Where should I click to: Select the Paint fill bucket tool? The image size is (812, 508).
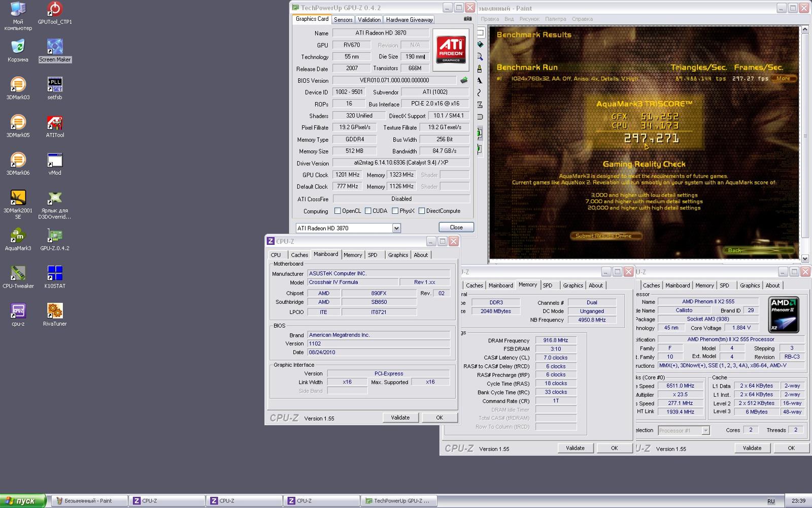point(480,45)
